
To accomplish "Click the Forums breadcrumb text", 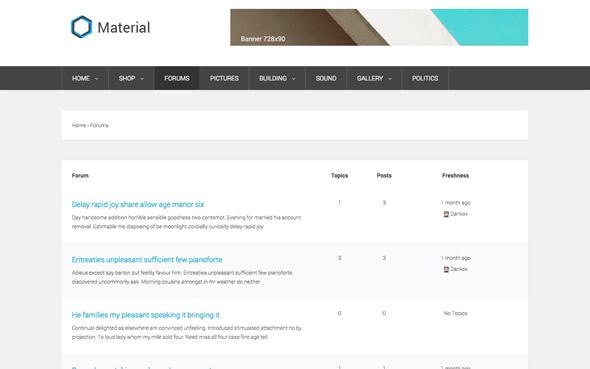I will 99,125.
